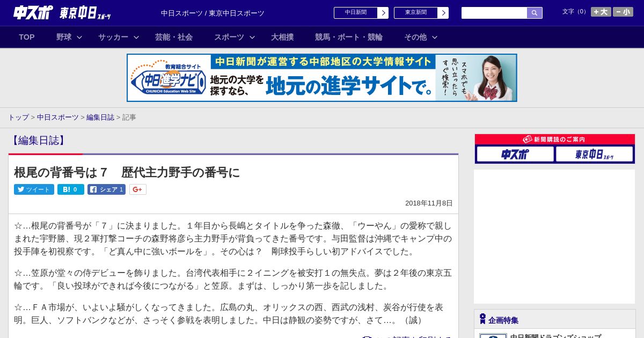Increase font size with ＋大 button

pyautogui.click(x=601, y=12)
